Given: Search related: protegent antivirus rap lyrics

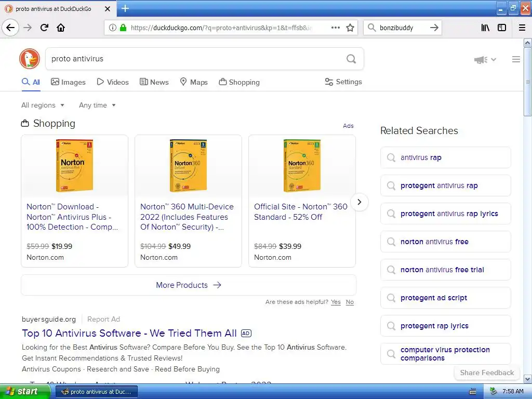Looking at the screenshot, I should [445, 214].
